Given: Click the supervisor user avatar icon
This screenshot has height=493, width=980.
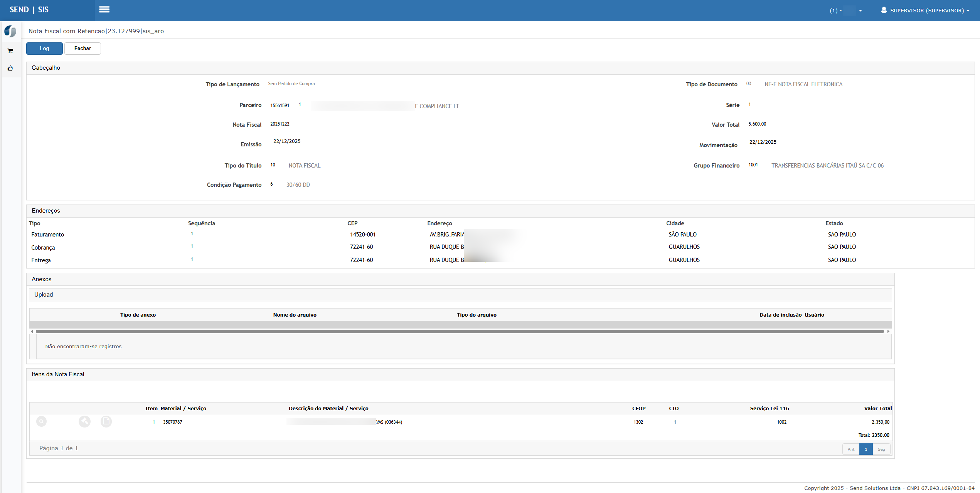Looking at the screenshot, I should tap(884, 10).
